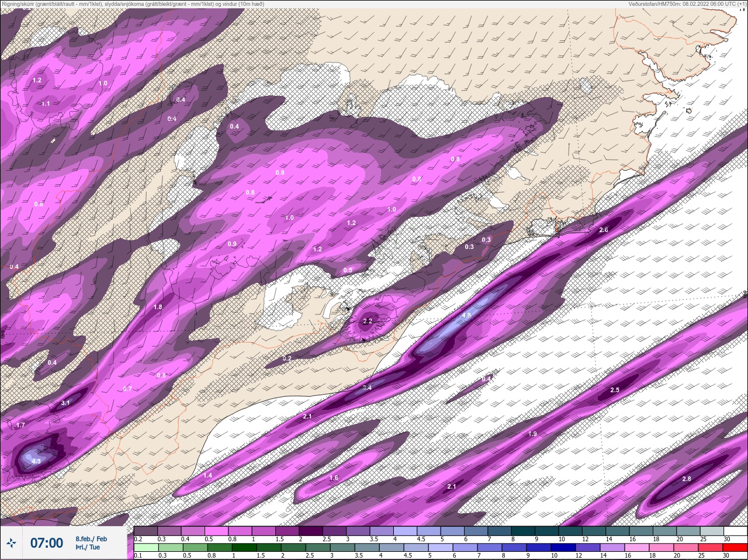Click the 4.3 precipitation value on the map

36,461
